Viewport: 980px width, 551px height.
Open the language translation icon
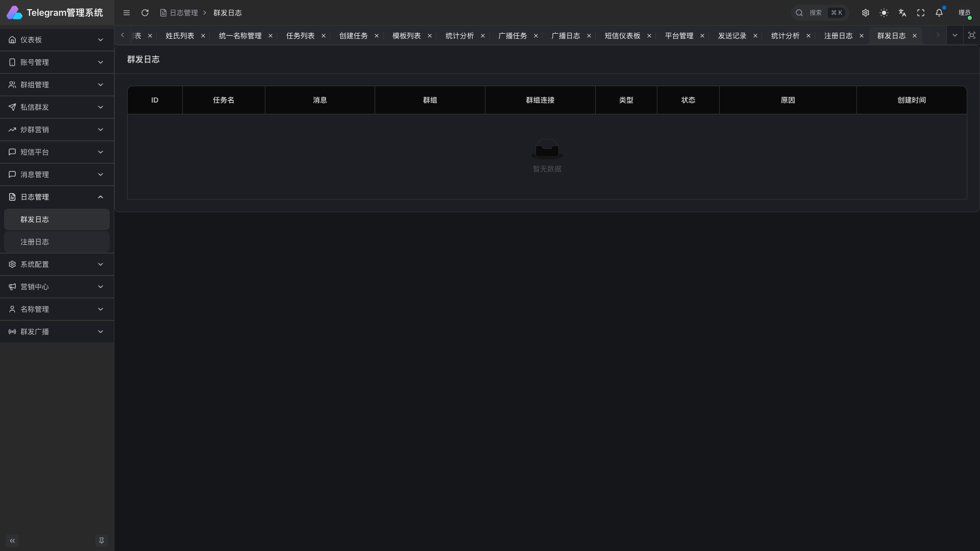click(902, 13)
